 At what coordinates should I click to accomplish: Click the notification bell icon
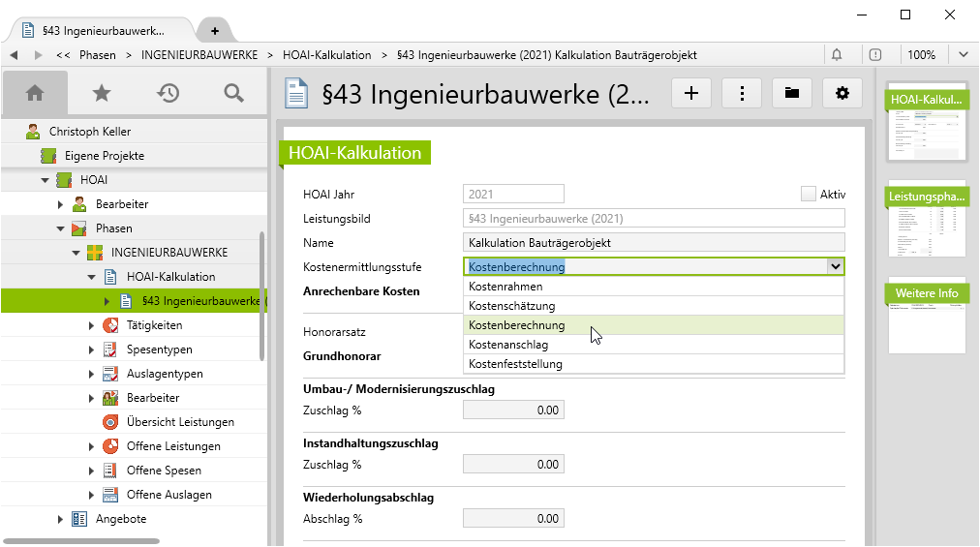[x=837, y=55]
